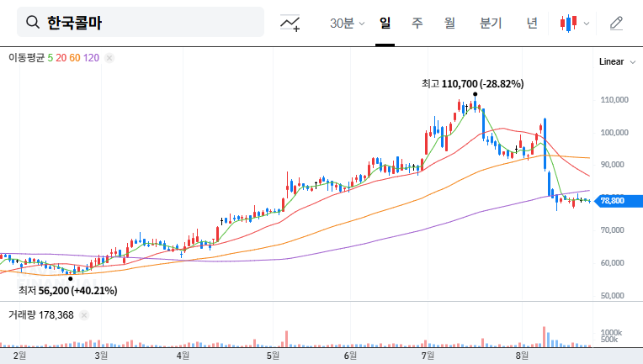Click the 6월 date axis label

tap(350, 356)
